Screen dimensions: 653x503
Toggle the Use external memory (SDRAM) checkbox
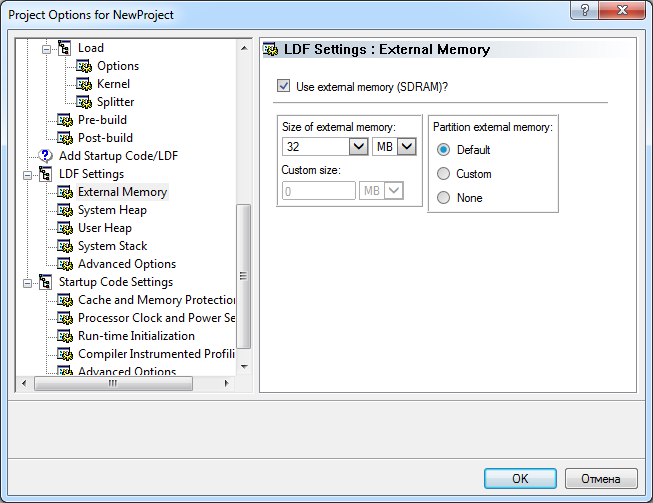pyautogui.click(x=284, y=87)
